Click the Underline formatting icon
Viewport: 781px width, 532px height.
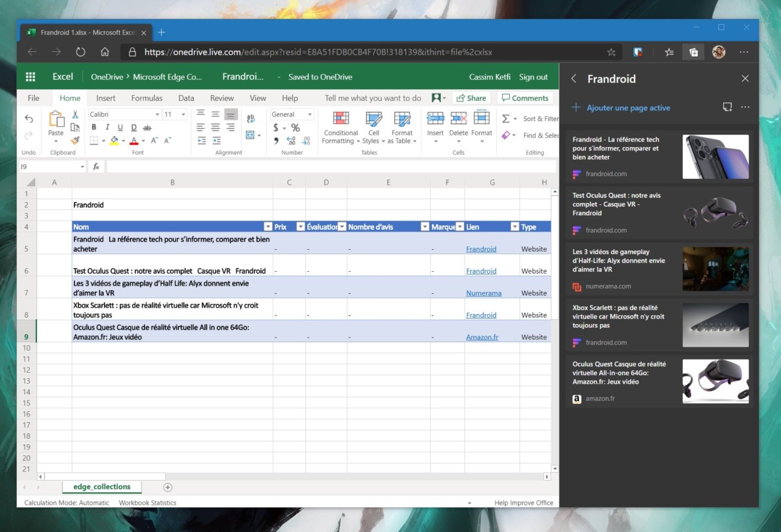(120, 127)
